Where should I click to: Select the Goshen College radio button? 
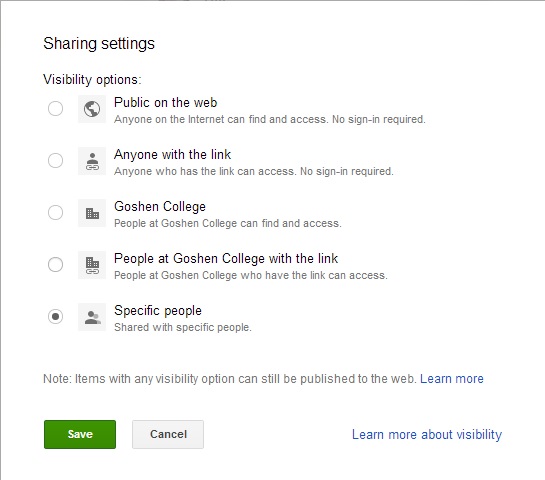point(55,212)
